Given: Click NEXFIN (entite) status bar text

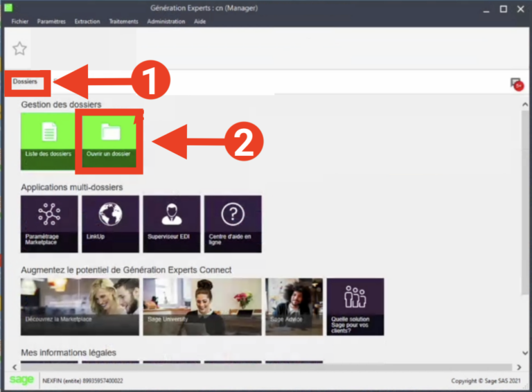Looking at the screenshot, I should point(82,381).
